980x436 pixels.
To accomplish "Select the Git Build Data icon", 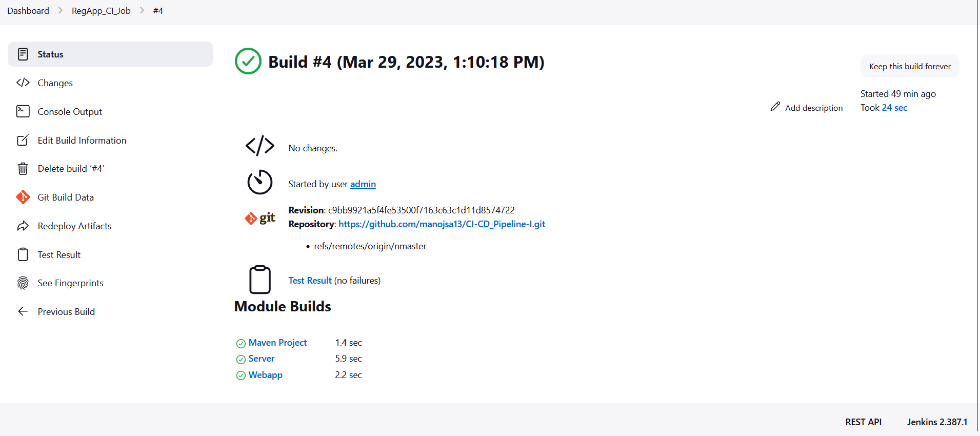I will coord(23,196).
